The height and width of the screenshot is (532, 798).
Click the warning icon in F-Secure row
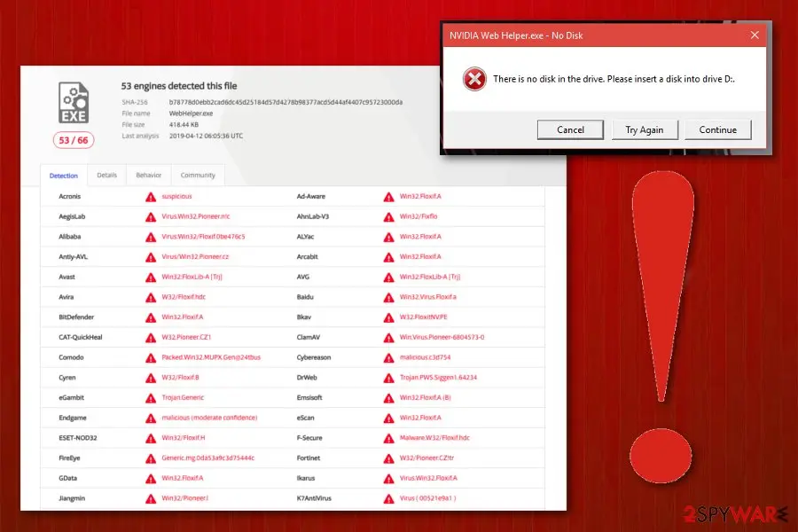coord(389,439)
